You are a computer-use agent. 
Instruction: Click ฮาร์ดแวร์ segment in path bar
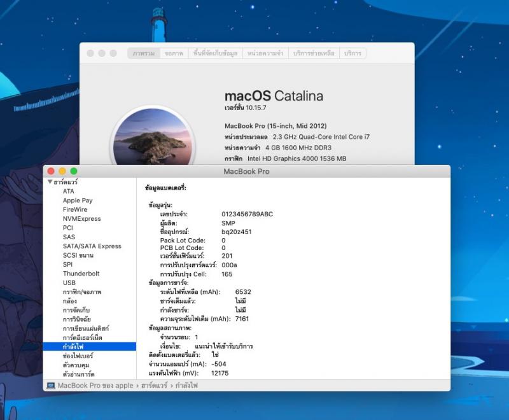point(154,386)
